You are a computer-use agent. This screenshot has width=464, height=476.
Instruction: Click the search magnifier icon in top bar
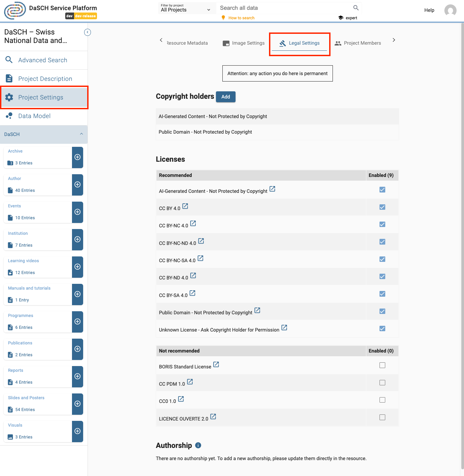pyautogui.click(x=356, y=8)
